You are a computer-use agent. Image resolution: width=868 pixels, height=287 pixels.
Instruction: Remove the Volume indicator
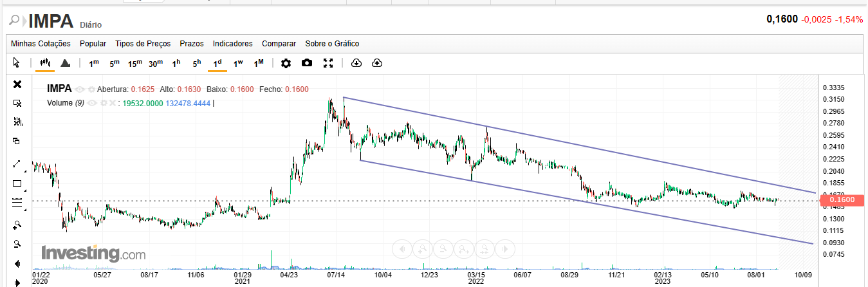(x=113, y=103)
